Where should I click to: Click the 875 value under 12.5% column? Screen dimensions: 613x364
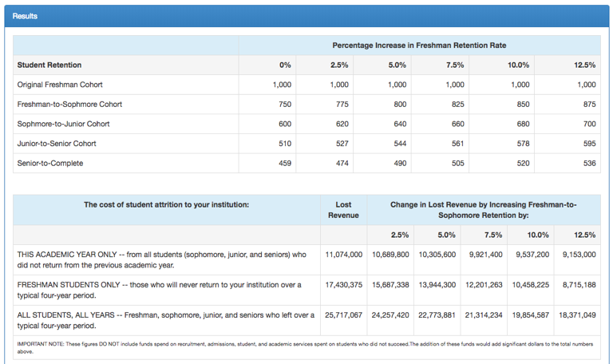[585, 105]
